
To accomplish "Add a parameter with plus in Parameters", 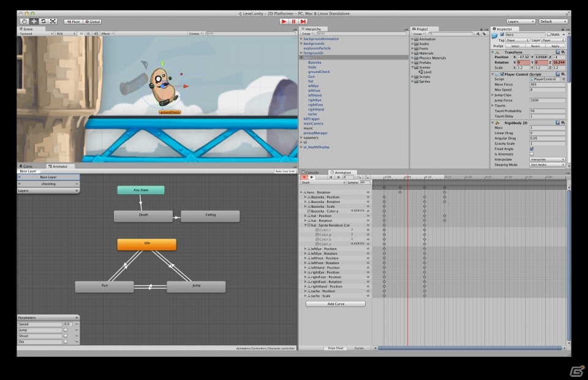I will coord(77,317).
